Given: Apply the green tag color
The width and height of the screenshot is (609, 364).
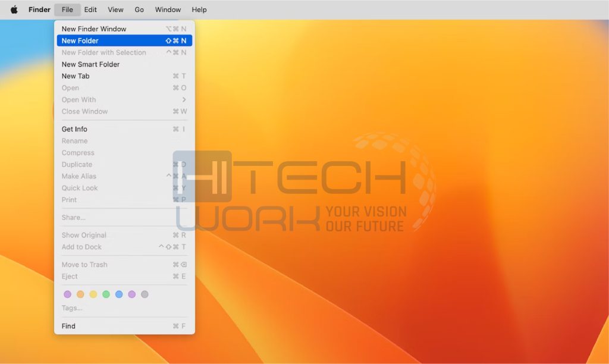Looking at the screenshot, I should click(106, 294).
